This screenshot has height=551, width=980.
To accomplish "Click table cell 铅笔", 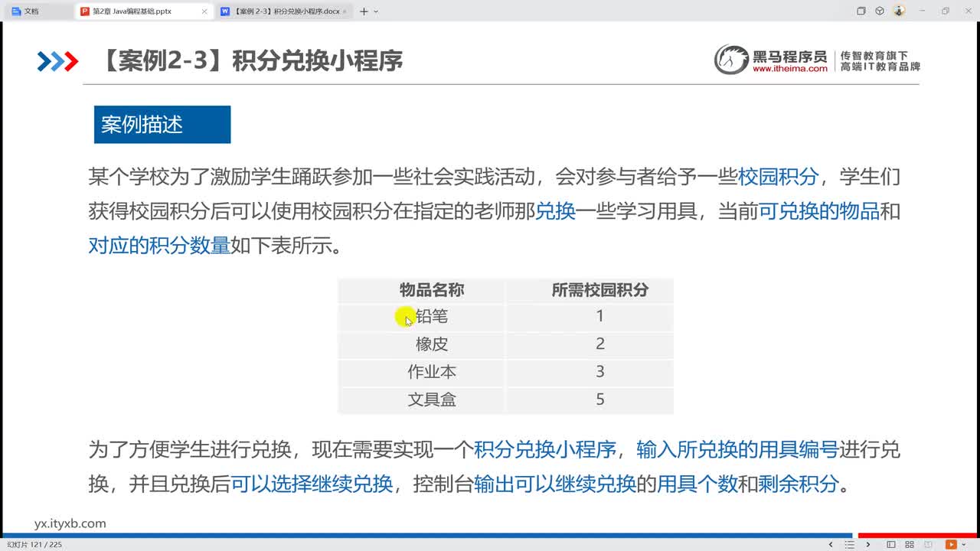I will tap(432, 317).
